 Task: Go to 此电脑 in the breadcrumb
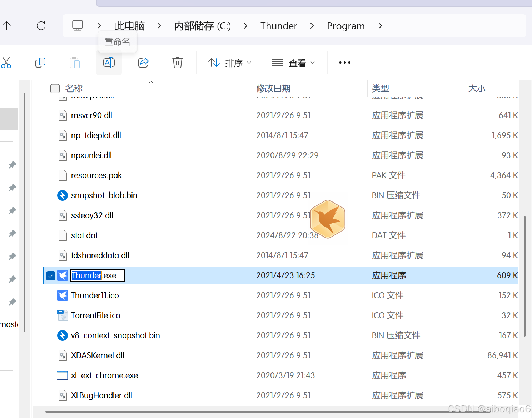click(130, 26)
